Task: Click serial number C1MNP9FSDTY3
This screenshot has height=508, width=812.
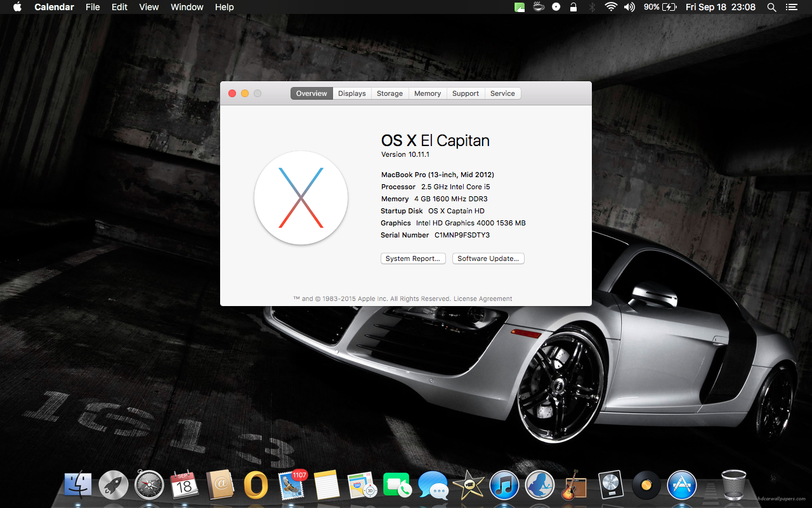Action: pyautogui.click(x=462, y=235)
